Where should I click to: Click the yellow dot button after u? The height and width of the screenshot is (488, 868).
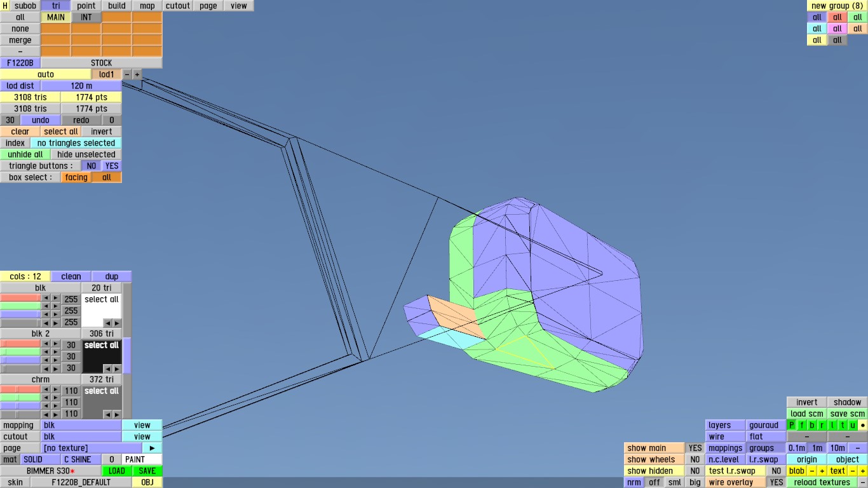click(x=863, y=425)
